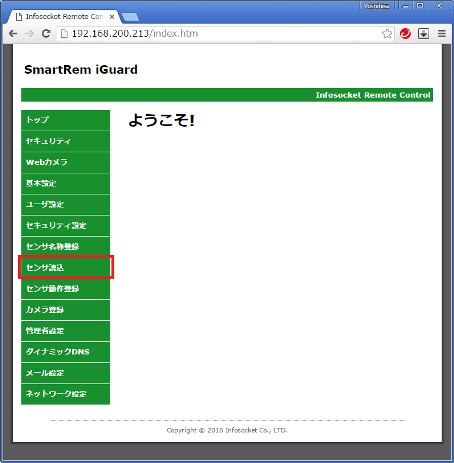
Task: Open the カメラ登録 menu item
Action: 65,310
